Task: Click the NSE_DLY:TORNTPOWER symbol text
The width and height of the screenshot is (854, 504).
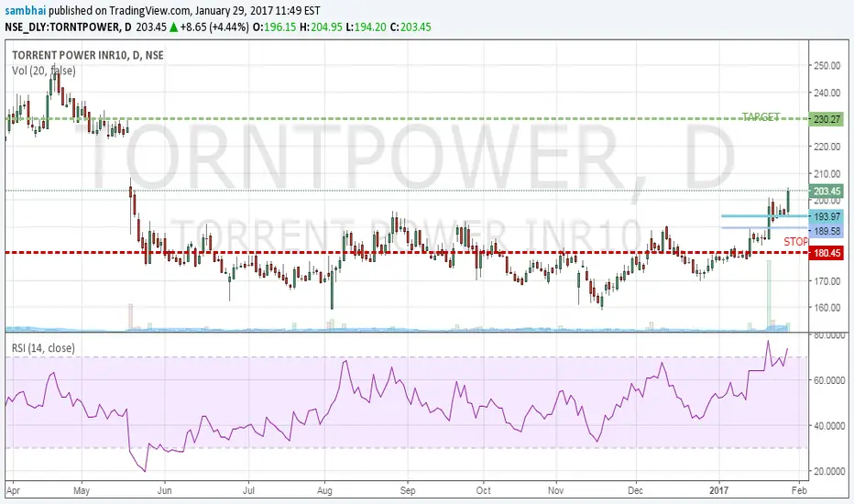Action: [63, 27]
